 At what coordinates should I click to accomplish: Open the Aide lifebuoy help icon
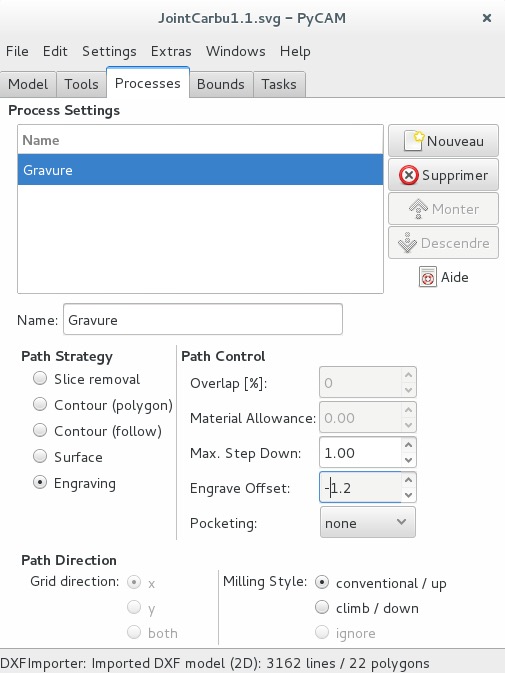click(x=427, y=277)
